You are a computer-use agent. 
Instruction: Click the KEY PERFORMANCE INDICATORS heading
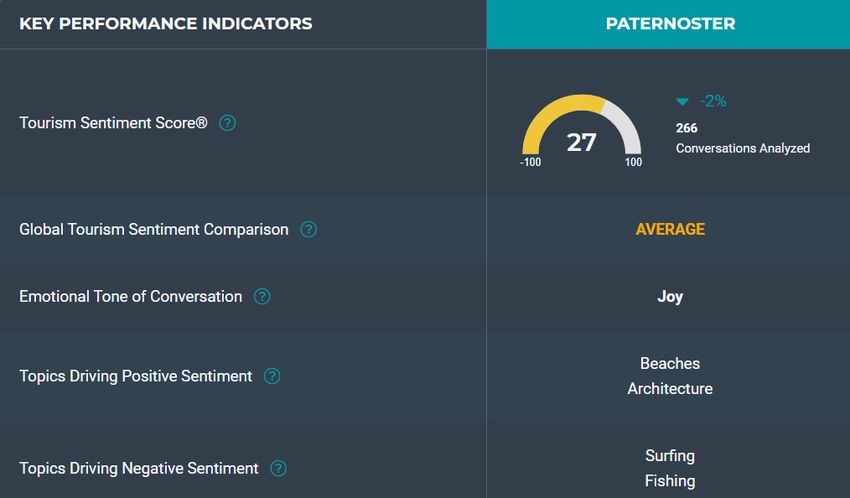[x=165, y=24]
